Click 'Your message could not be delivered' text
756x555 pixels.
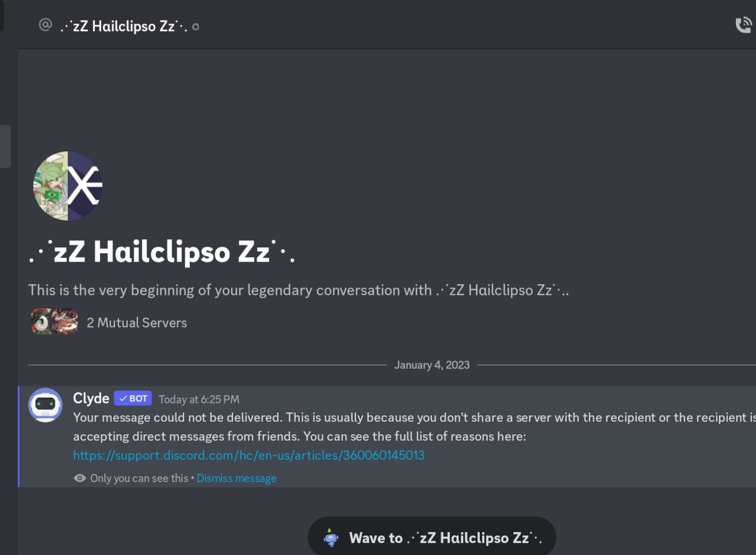click(178, 418)
